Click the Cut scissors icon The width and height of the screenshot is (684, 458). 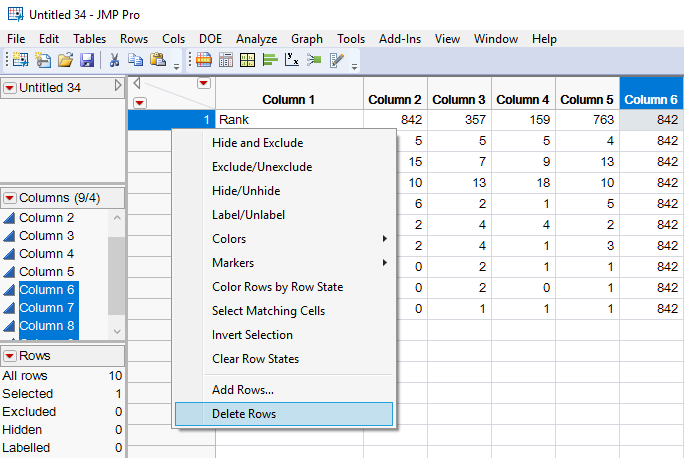pos(114,60)
